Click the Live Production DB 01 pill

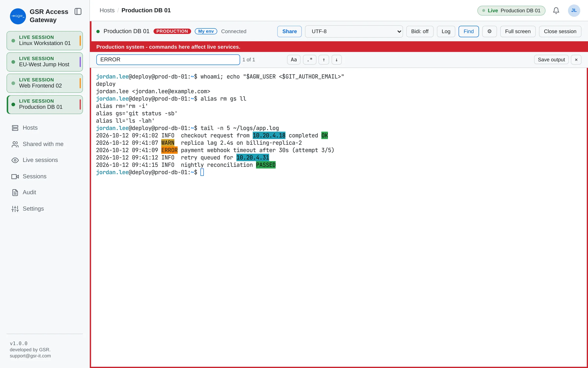click(511, 11)
